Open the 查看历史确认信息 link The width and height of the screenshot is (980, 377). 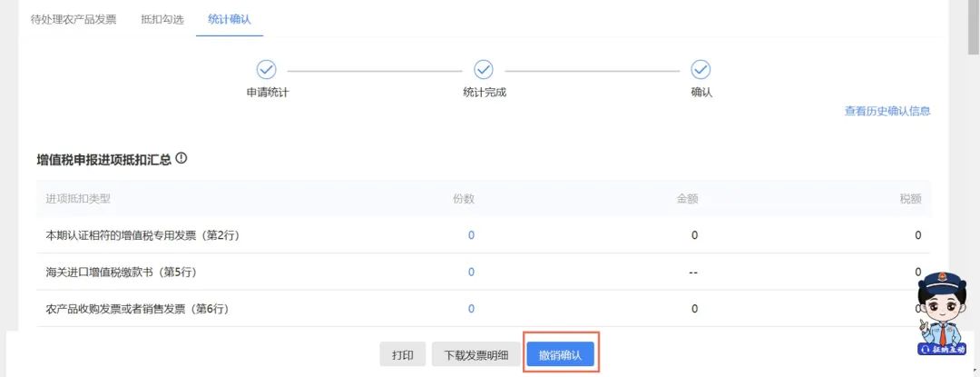point(887,112)
